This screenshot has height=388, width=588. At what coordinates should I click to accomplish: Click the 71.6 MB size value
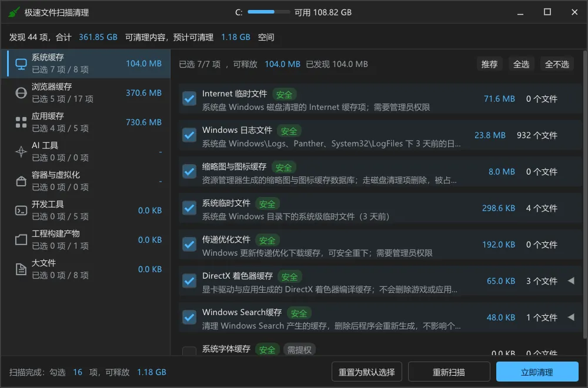tap(499, 99)
